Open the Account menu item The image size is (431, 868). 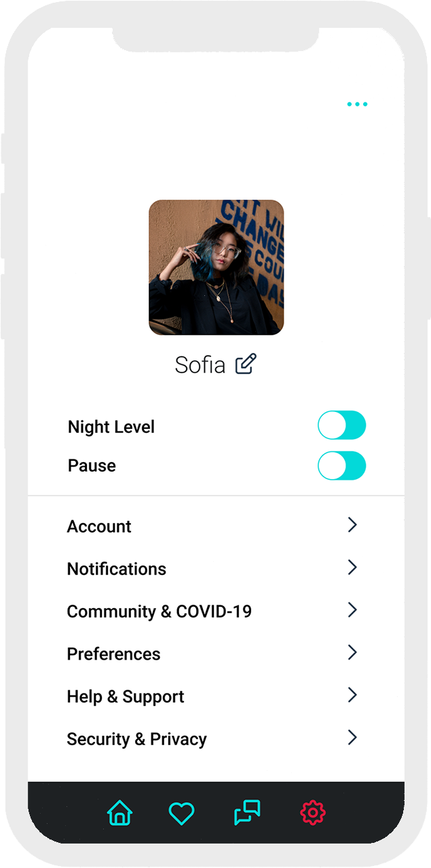coord(99,527)
